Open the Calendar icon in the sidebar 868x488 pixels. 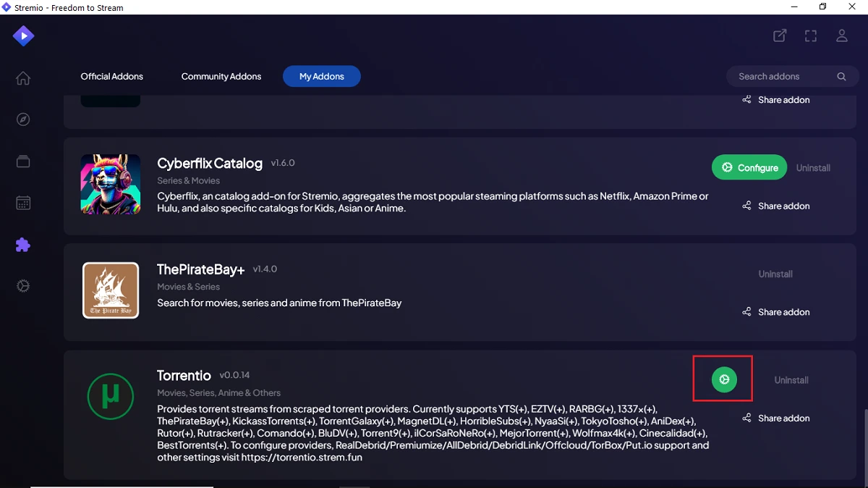pos(23,203)
